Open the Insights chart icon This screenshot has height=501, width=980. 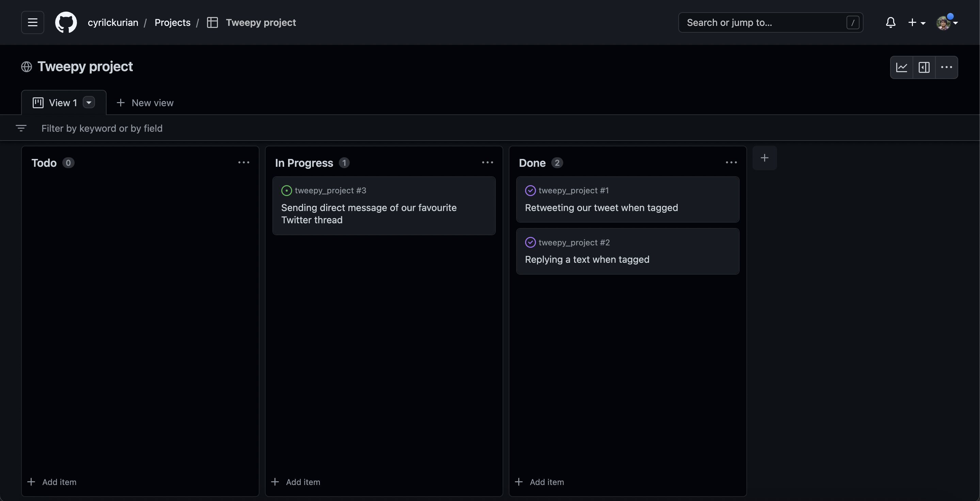coord(902,67)
